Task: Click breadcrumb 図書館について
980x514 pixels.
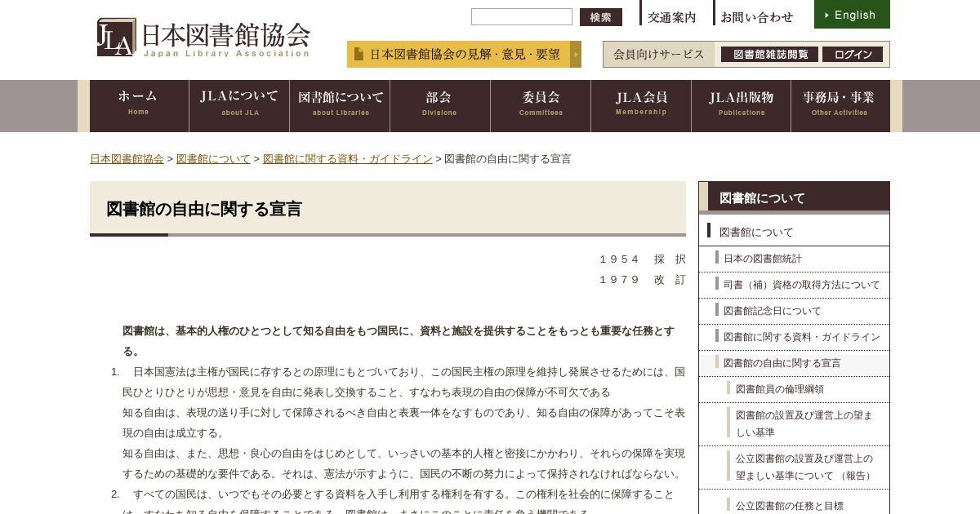Action: coord(213,159)
